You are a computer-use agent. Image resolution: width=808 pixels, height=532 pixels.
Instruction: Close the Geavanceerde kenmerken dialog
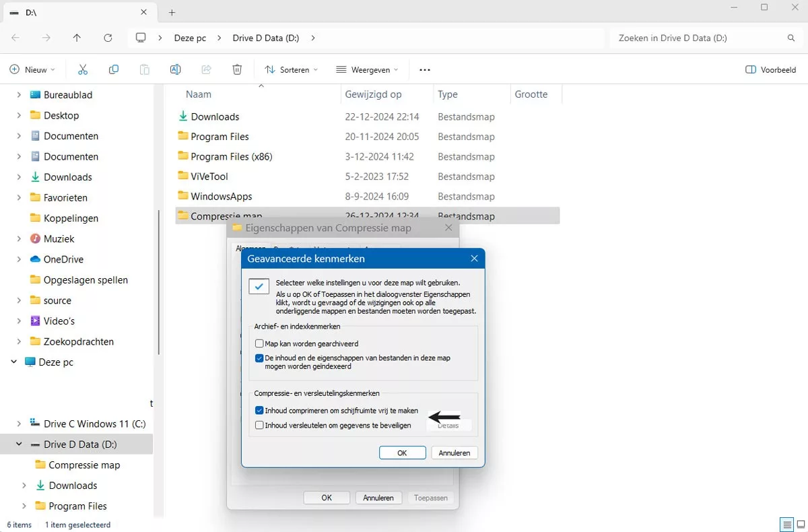474,259
